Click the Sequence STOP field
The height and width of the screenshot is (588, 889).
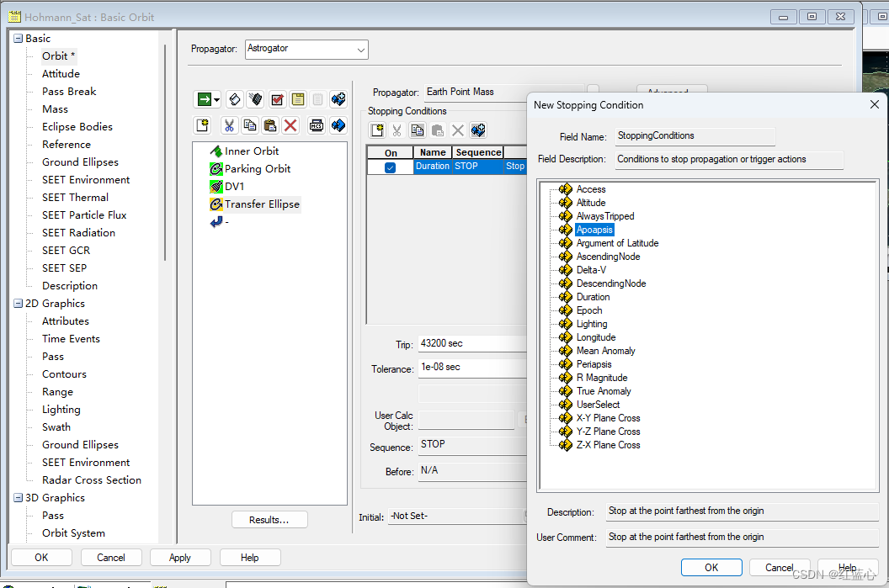tap(473, 445)
